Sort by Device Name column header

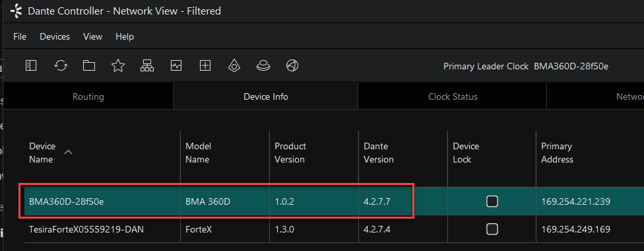coord(42,153)
